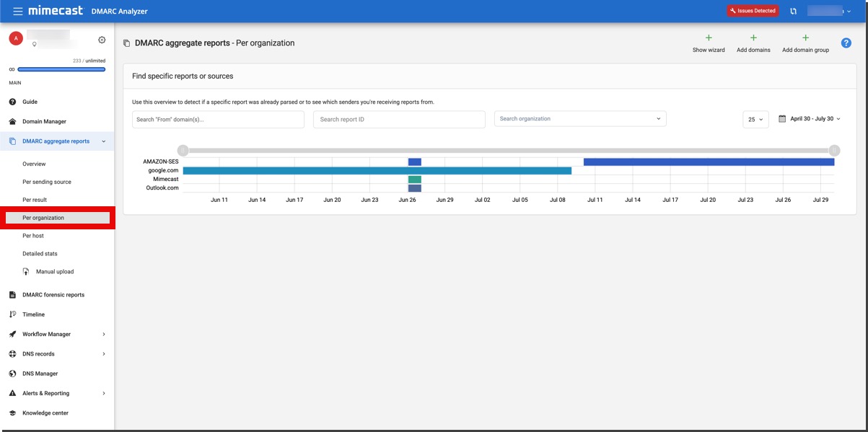Open the Search organization dropdown
The height and width of the screenshot is (432, 868).
pos(580,119)
